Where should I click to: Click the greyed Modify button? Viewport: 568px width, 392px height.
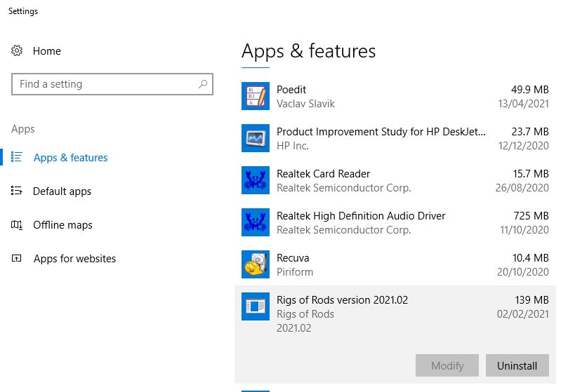[x=447, y=365]
